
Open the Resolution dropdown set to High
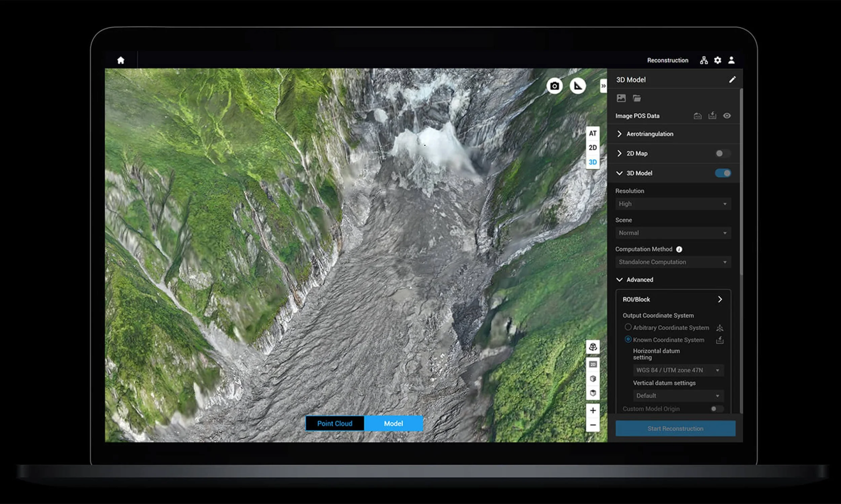(x=673, y=204)
